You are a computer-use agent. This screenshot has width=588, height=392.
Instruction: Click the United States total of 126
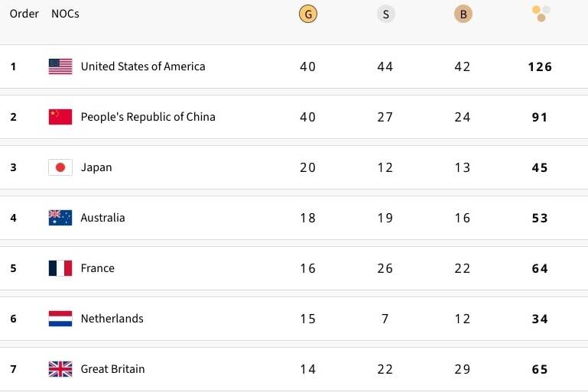[x=540, y=66]
